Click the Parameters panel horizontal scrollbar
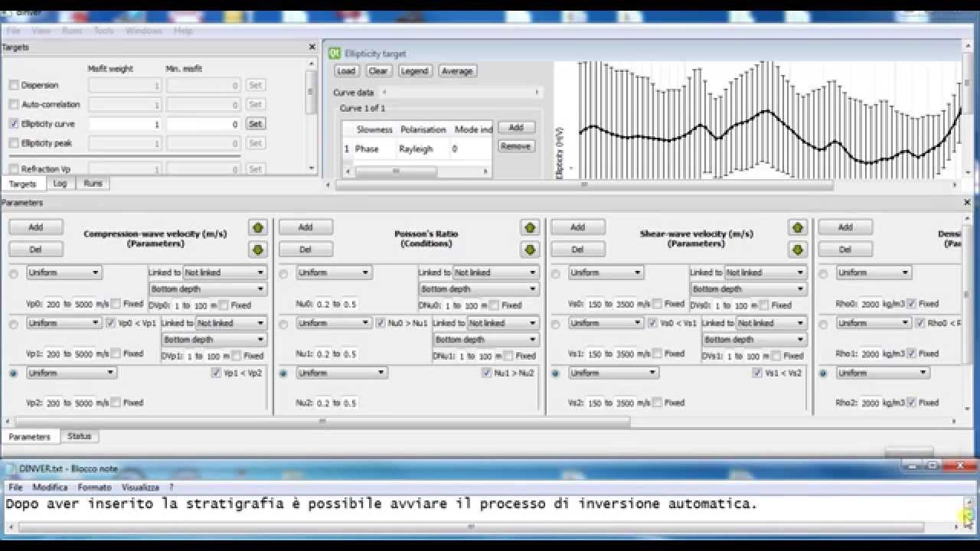Viewport: 980px width, 551px height. [322, 421]
